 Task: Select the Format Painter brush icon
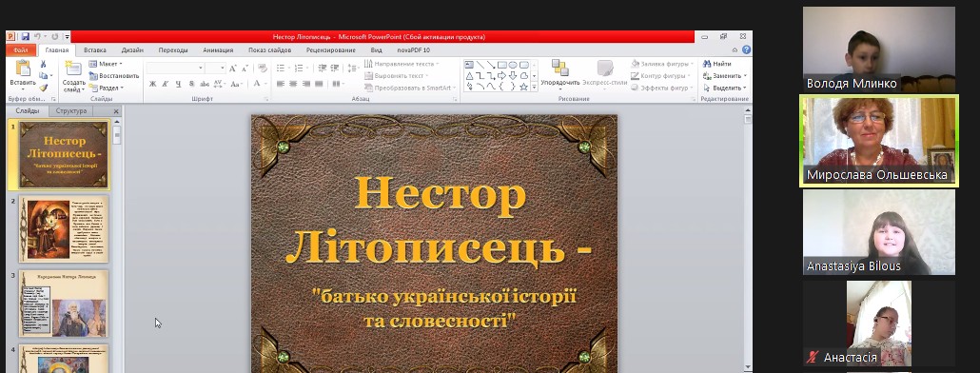pyautogui.click(x=43, y=88)
